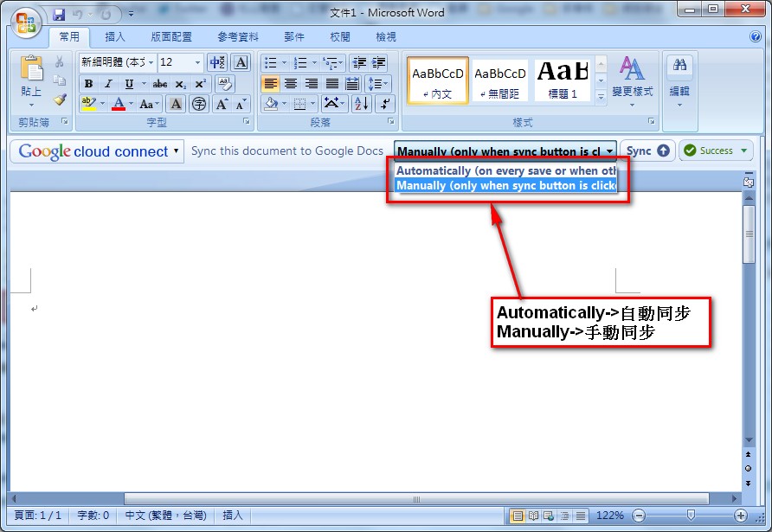Viewport: 772px width, 532px height.
Task: Select the Copy icon in clipboard group
Action: [60, 80]
